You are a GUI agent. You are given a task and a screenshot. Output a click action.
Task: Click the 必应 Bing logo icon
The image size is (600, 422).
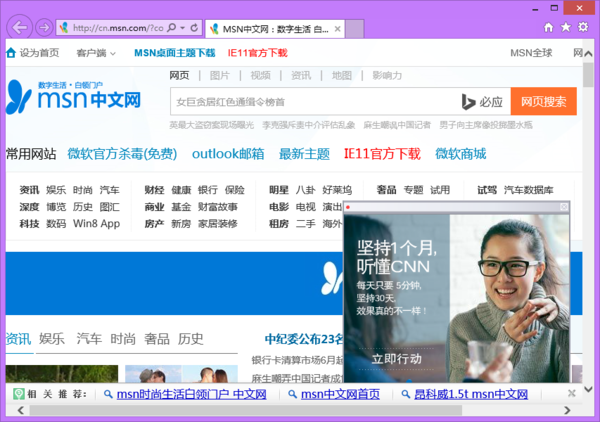pyautogui.click(x=482, y=102)
